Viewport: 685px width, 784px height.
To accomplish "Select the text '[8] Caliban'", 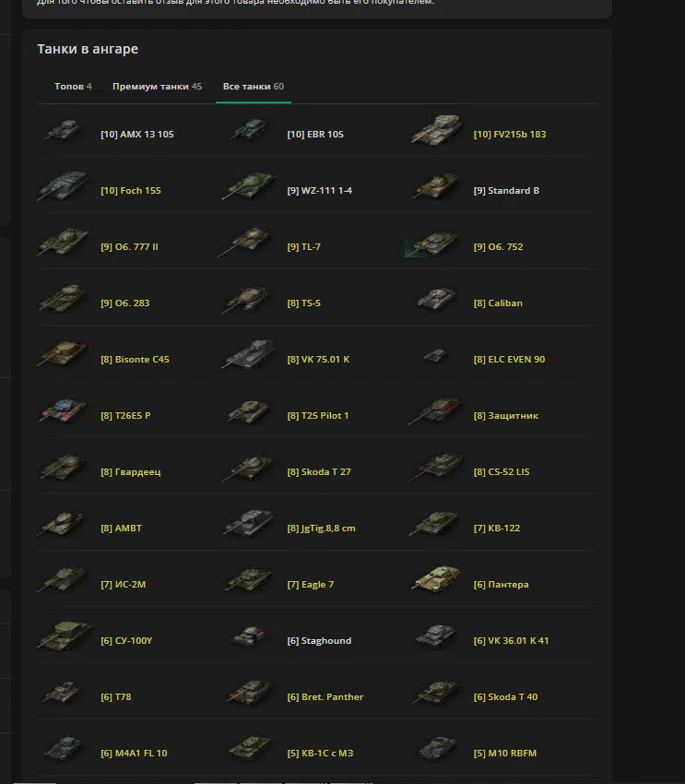I will pos(498,303).
